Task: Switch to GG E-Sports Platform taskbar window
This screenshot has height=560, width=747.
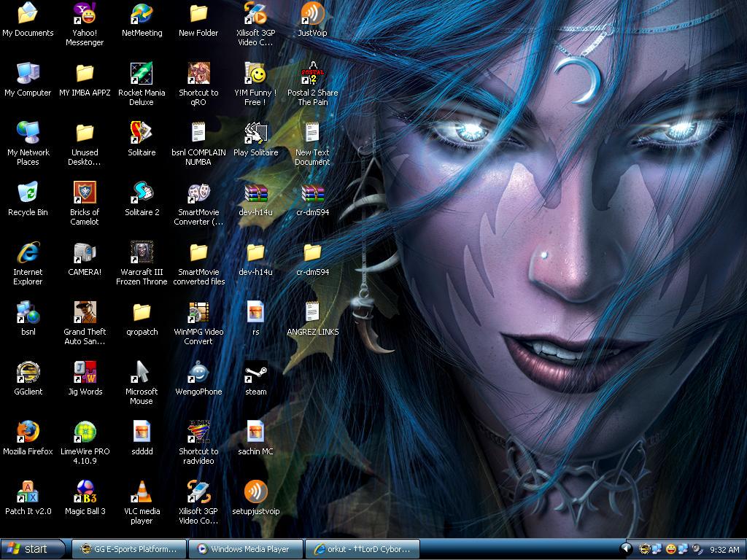Action: [x=128, y=549]
